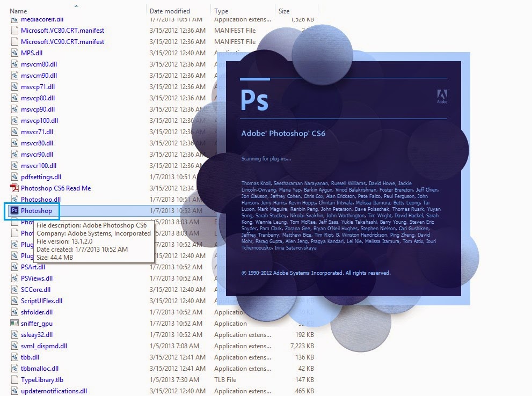Click the Microsoft.VC80.CRT.manifest file icon

14,31
